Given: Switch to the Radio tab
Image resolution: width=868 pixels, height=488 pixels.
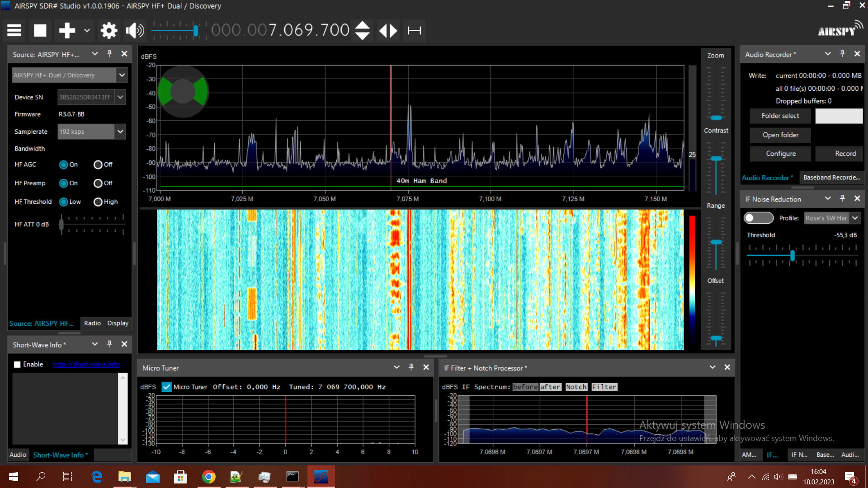Looking at the screenshot, I should click(x=92, y=323).
